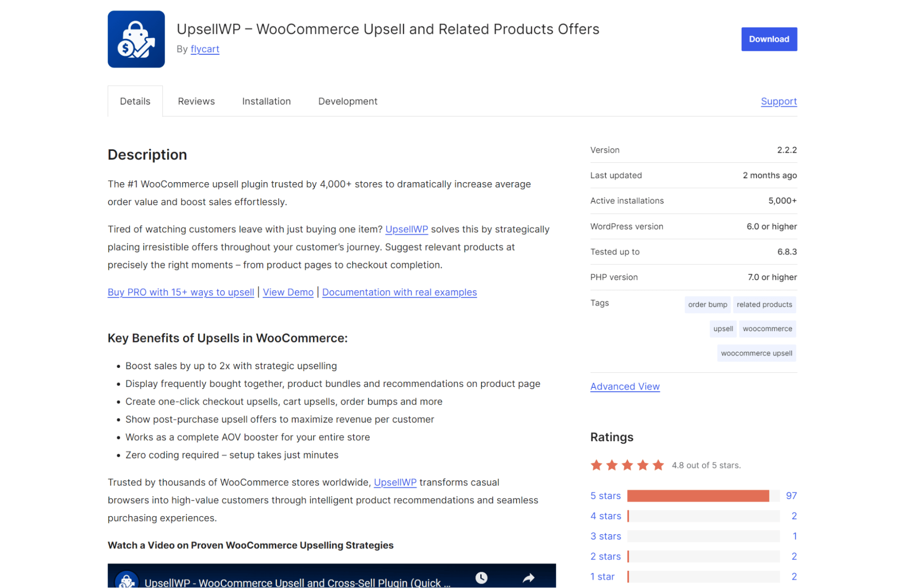Switch to the Details tab

[135, 101]
